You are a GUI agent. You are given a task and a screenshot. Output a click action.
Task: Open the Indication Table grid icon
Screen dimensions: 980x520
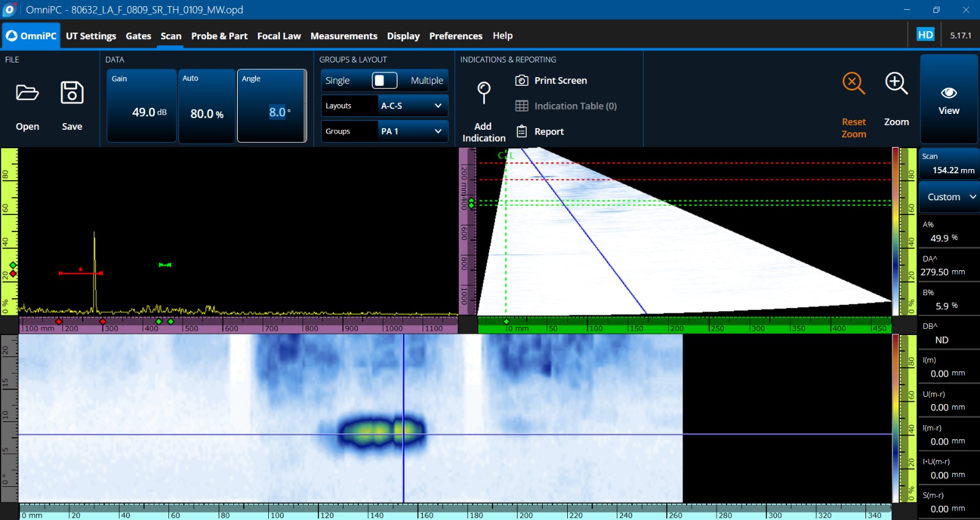coord(522,106)
